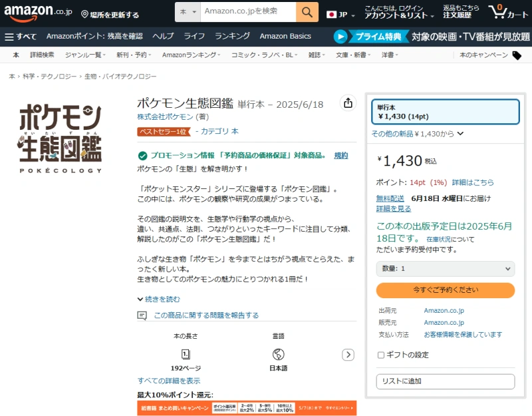Open the 在庫状況 link
This screenshot has height=416, width=532.
coord(438,240)
